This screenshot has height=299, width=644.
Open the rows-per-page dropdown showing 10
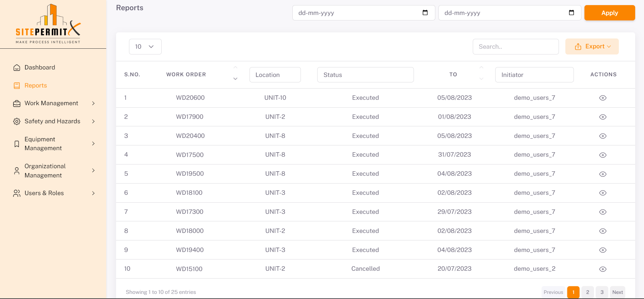pos(145,47)
